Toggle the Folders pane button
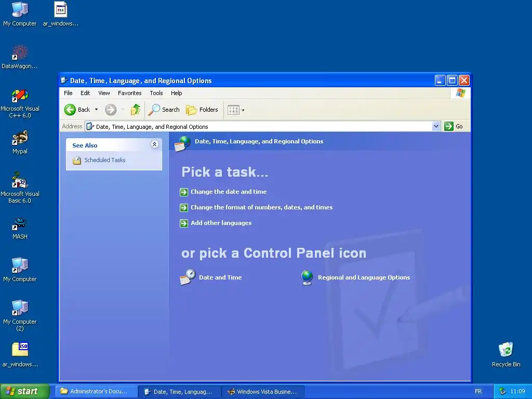 (x=202, y=110)
